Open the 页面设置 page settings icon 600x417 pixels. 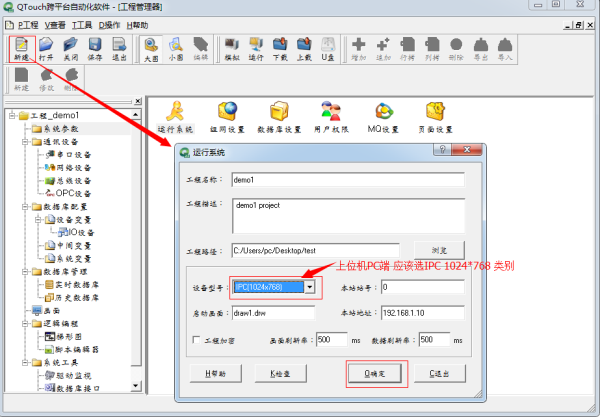pyautogui.click(x=435, y=117)
